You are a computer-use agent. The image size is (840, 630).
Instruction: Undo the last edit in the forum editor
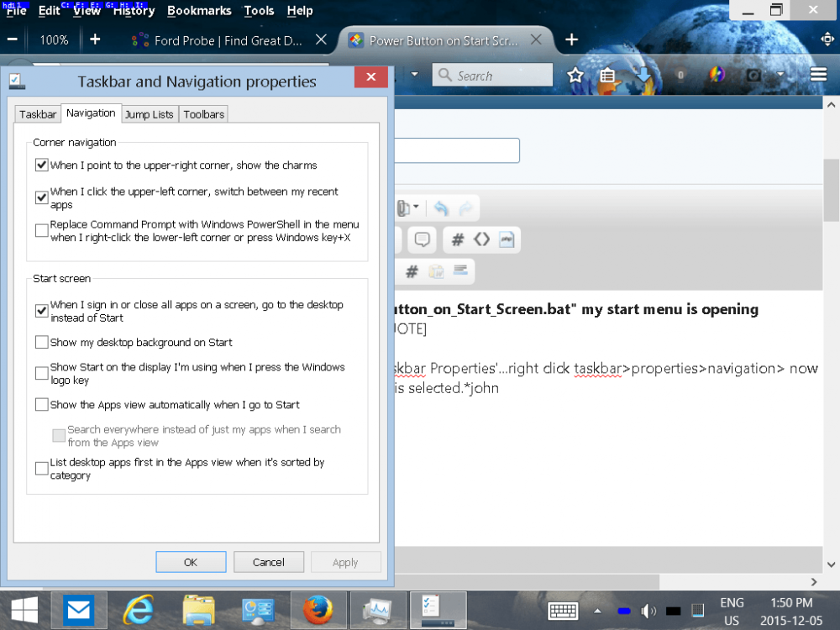pyautogui.click(x=440, y=207)
